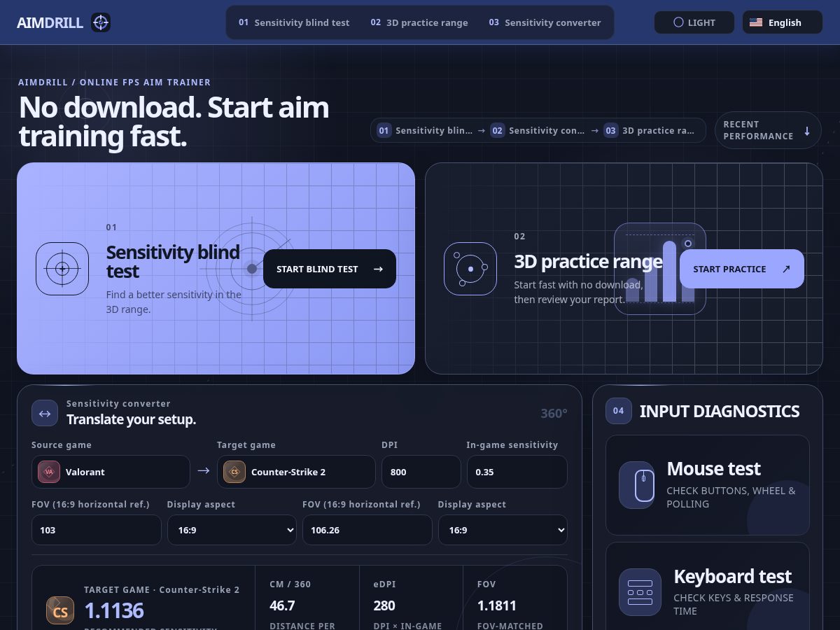This screenshot has height=630, width=840.
Task: Click the US flag icon
Action: [756, 22]
